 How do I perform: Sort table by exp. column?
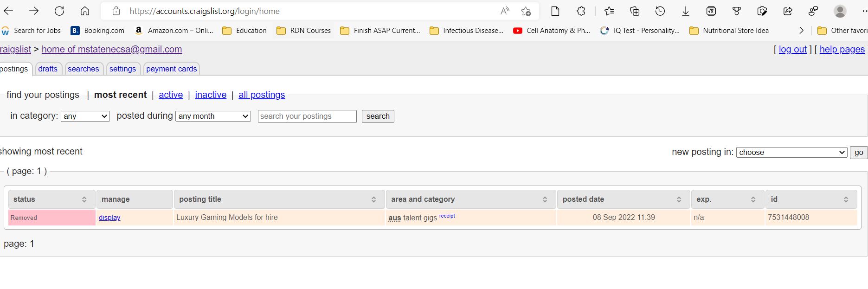click(x=727, y=199)
